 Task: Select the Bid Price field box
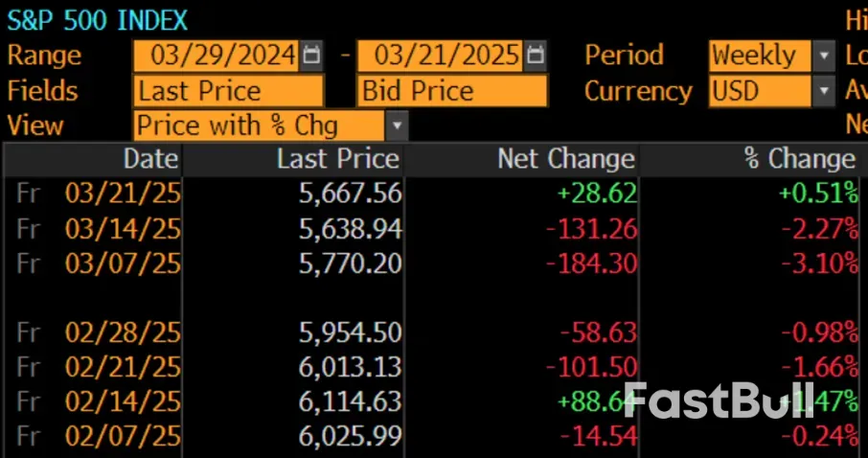point(452,92)
